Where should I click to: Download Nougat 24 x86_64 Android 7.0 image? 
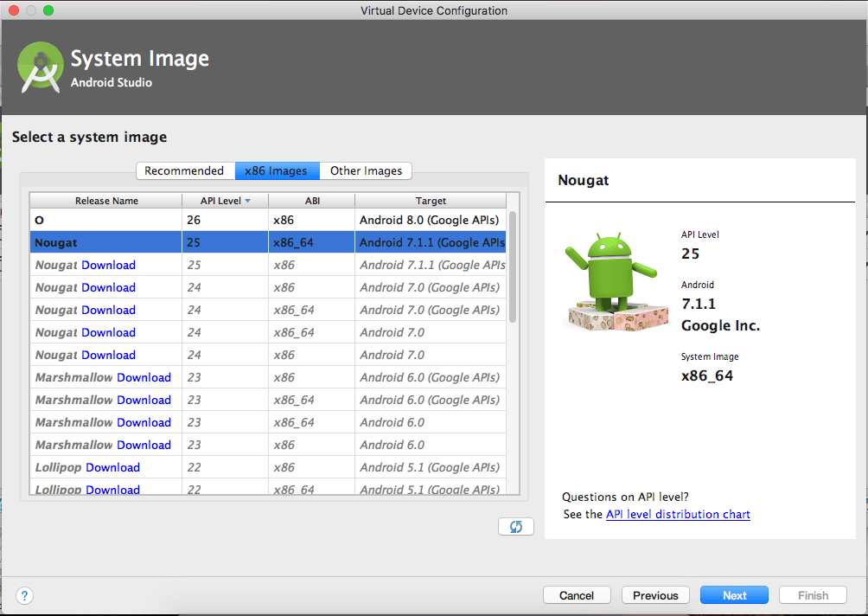click(x=109, y=332)
